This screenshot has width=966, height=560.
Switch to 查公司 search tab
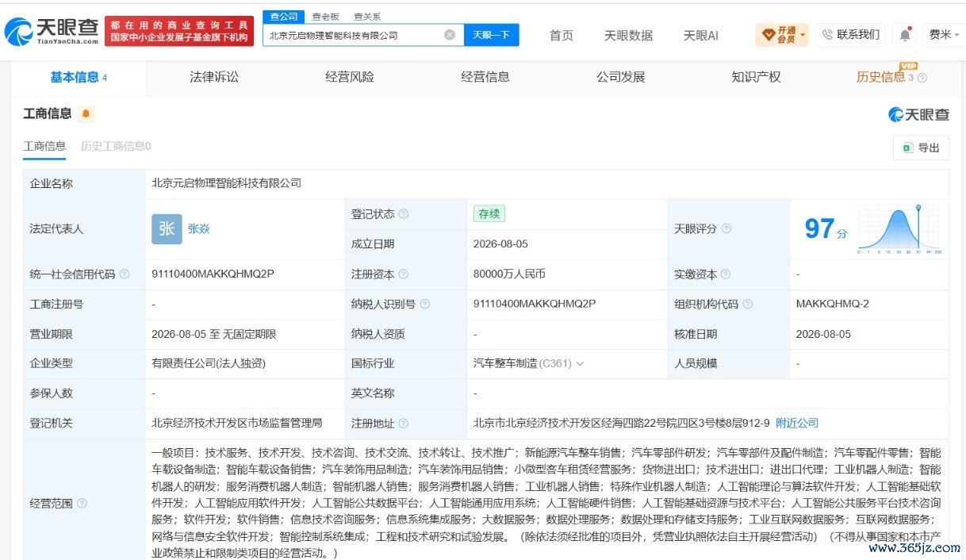[284, 16]
